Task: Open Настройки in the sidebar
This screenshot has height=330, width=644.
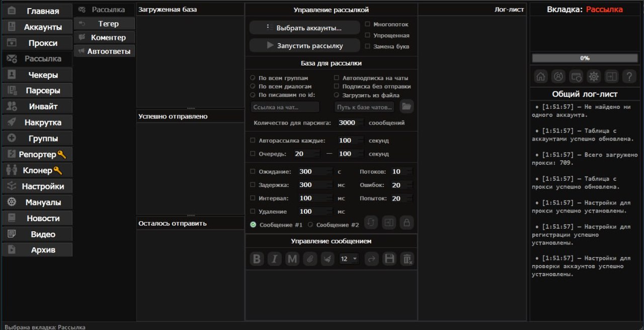Action: pos(37,186)
